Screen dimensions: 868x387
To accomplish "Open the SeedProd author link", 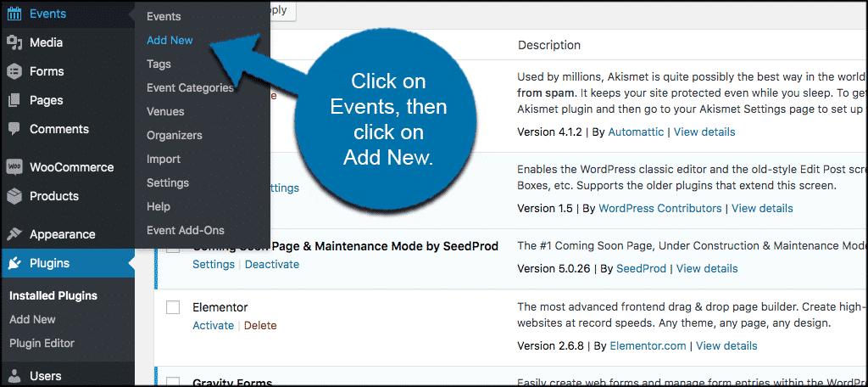I will pyautogui.click(x=642, y=269).
